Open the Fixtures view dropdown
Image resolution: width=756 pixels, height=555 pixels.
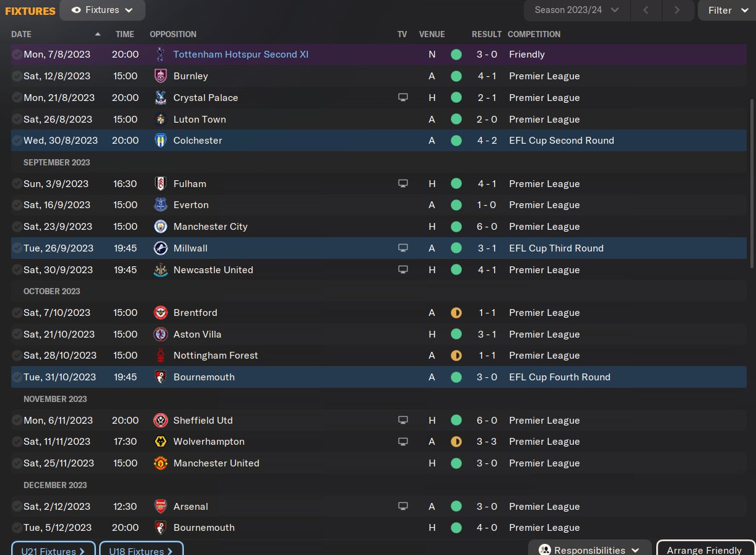point(103,11)
